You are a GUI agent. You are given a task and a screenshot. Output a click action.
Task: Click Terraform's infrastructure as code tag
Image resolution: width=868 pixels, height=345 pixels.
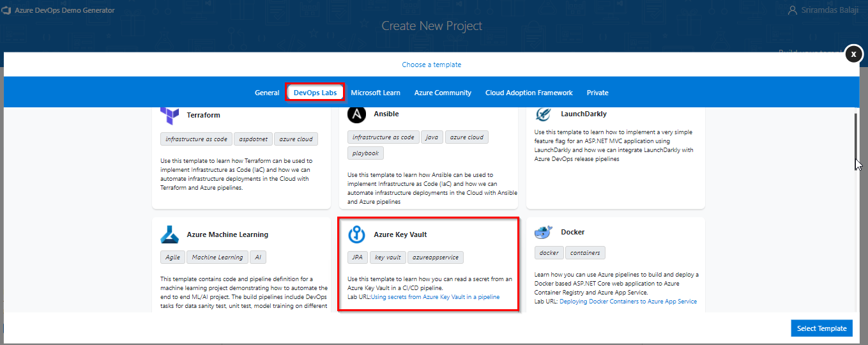[x=196, y=139]
